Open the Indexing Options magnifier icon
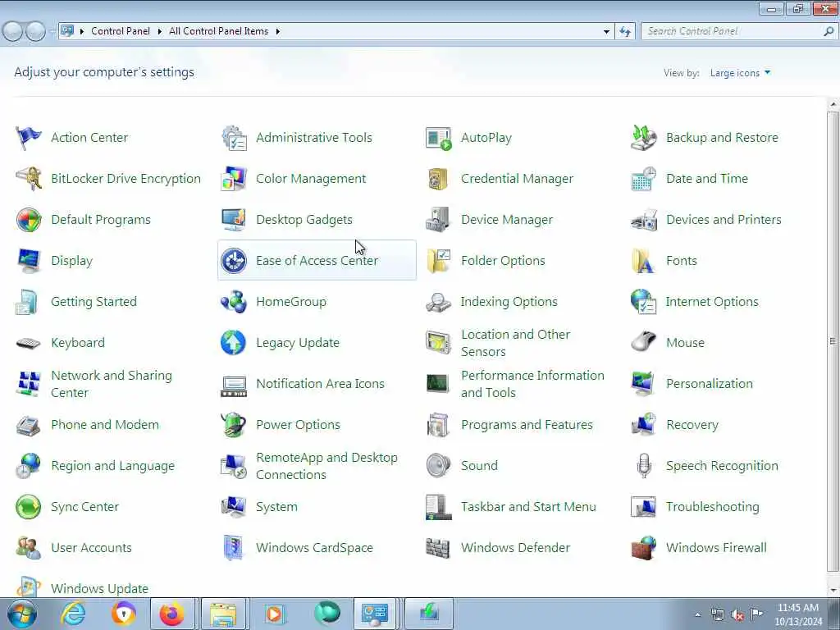Screen dimensions: 840x630 [438, 302]
